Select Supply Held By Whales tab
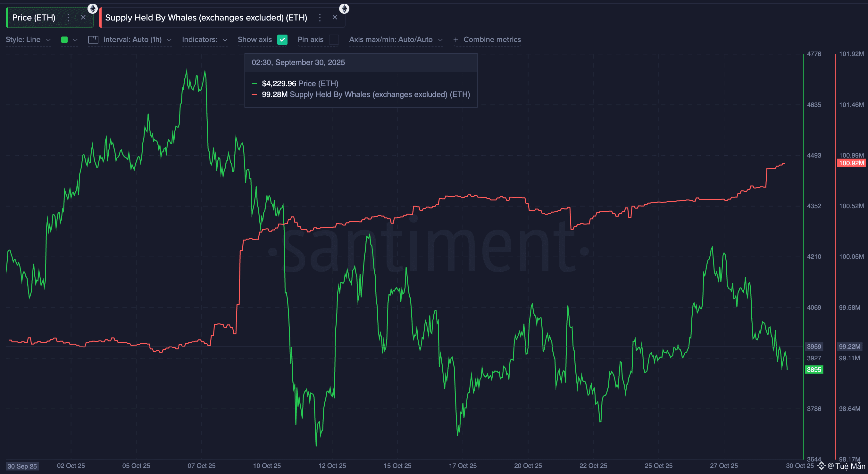The image size is (868, 474). point(206,18)
